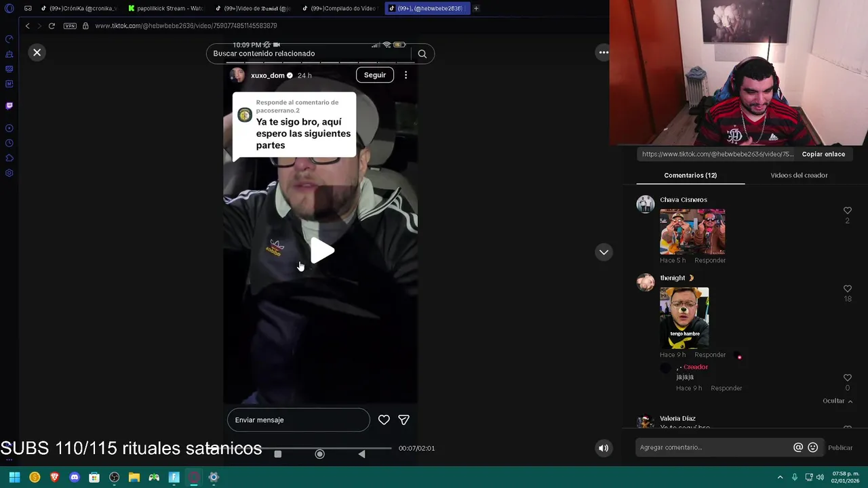Open OBS Studio from taskbar
This screenshot has width=868, height=488.
coord(114,477)
